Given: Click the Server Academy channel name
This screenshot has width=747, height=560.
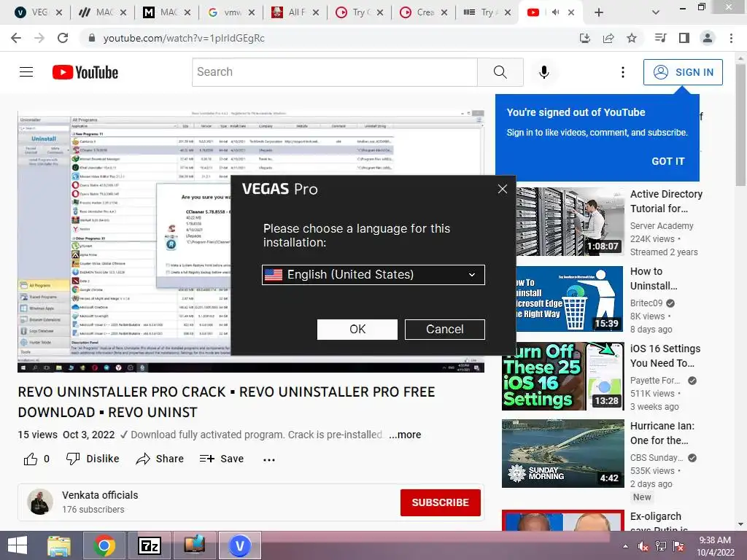Looking at the screenshot, I should 662,226.
